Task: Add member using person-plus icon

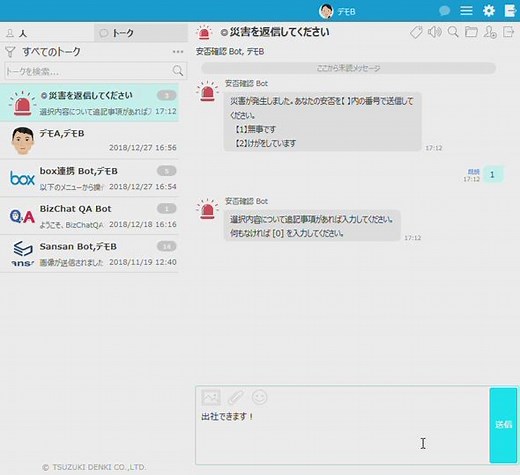Action: [490, 32]
